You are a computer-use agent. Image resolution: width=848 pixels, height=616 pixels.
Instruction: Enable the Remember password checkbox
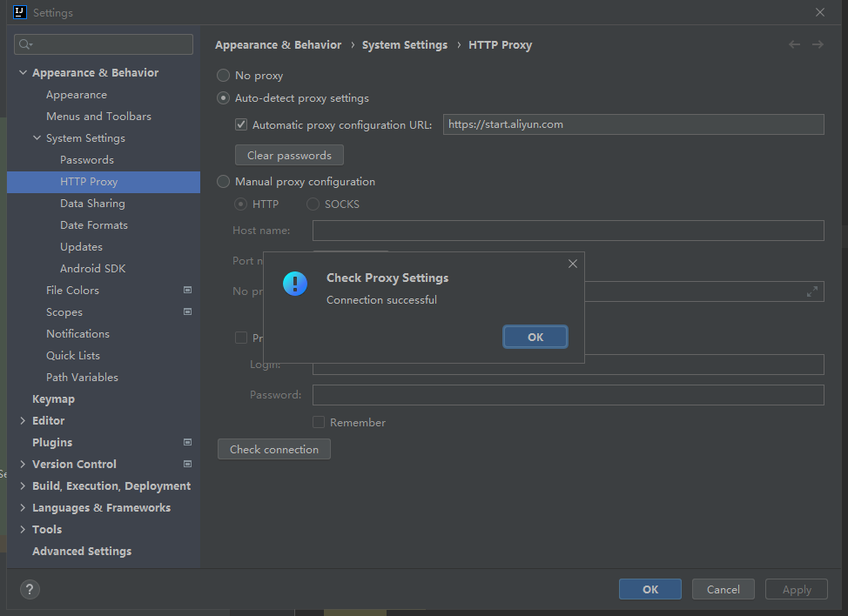tap(319, 422)
